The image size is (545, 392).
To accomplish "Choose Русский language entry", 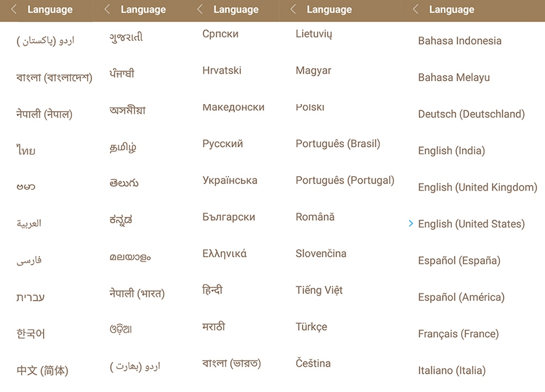I will pyautogui.click(x=222, y=144).
